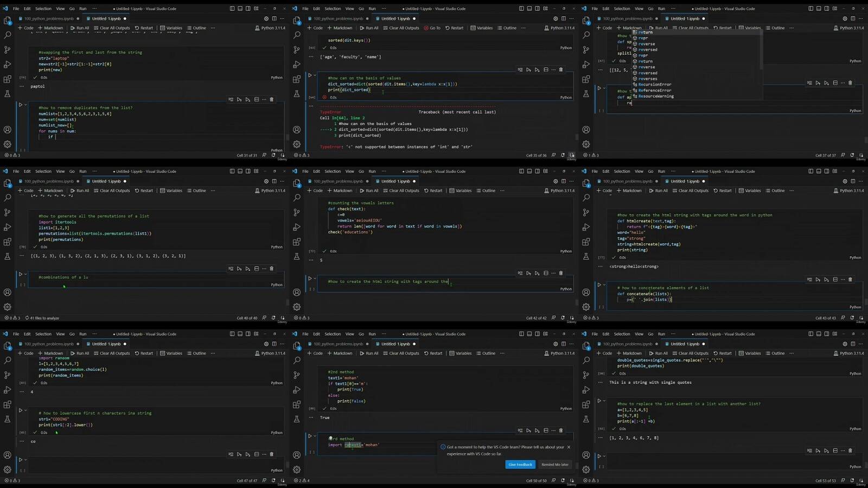Screen dimensions: 868x488
Task: Toggle Variables view in the 'Cell 42 of 42' window
Action: (460, 191)
